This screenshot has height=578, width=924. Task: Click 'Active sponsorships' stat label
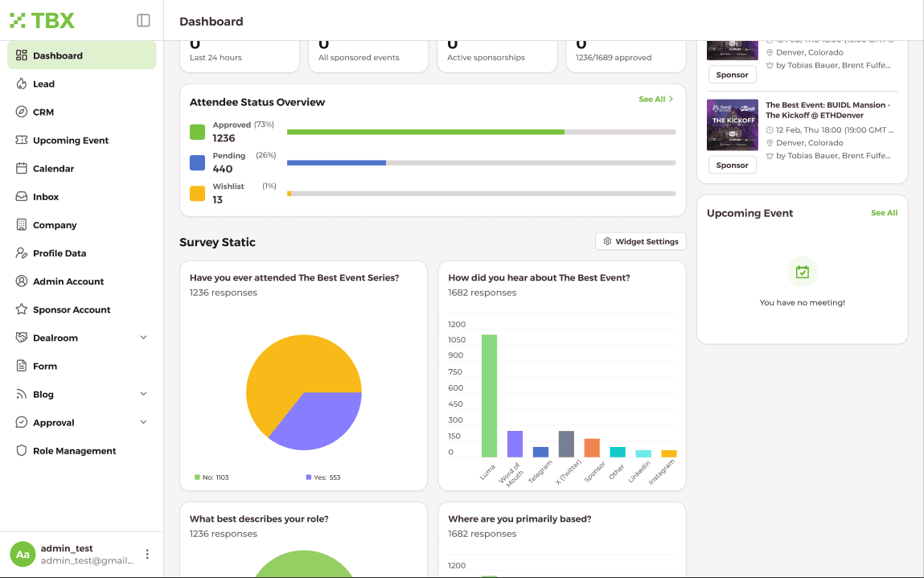tap(486, 58)
